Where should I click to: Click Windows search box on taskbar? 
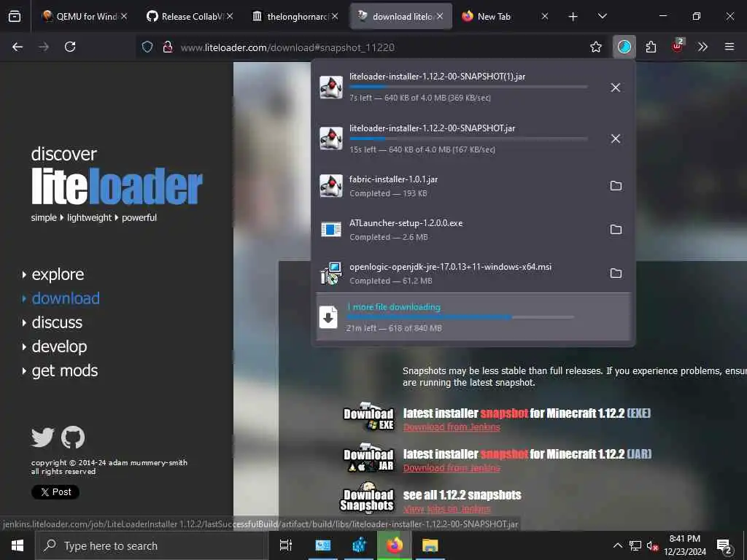(152, 545)
